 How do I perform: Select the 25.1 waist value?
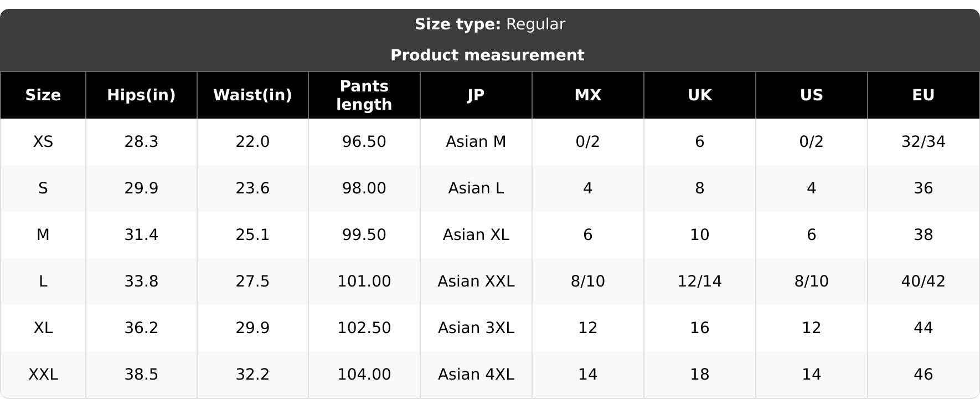(x=252, y=235)
